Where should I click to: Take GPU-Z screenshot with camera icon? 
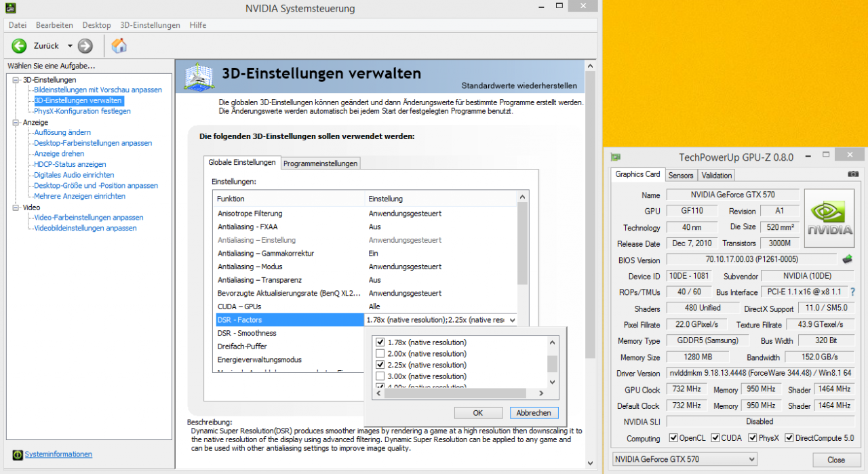853,174
